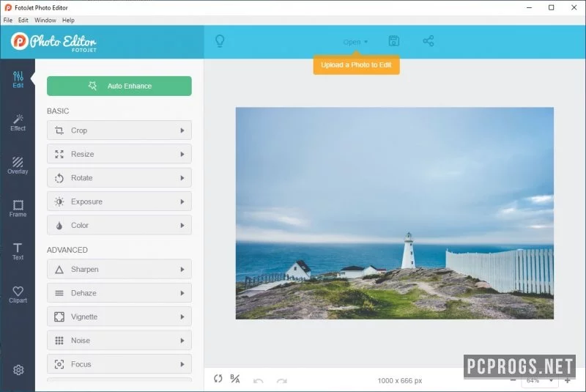The image size is (586, 392).
Task: Click the lightbulb tips icon
Action: point(220,41)
